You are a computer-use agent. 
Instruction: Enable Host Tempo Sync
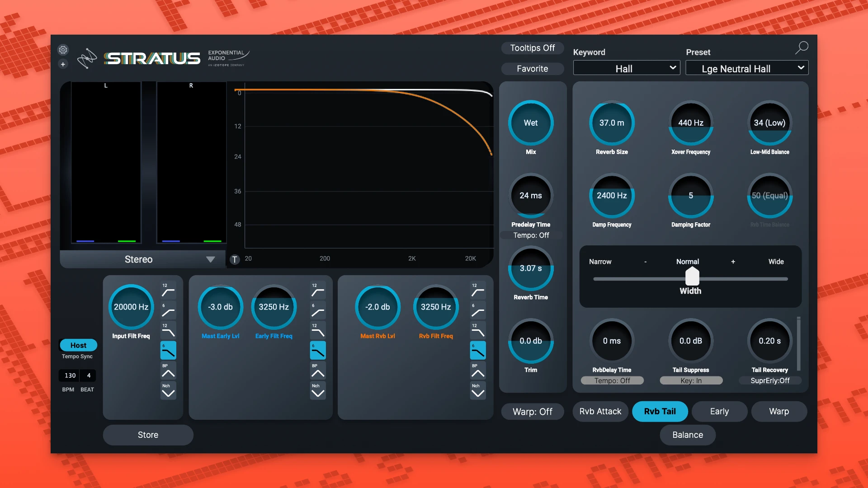coord(77,345)
